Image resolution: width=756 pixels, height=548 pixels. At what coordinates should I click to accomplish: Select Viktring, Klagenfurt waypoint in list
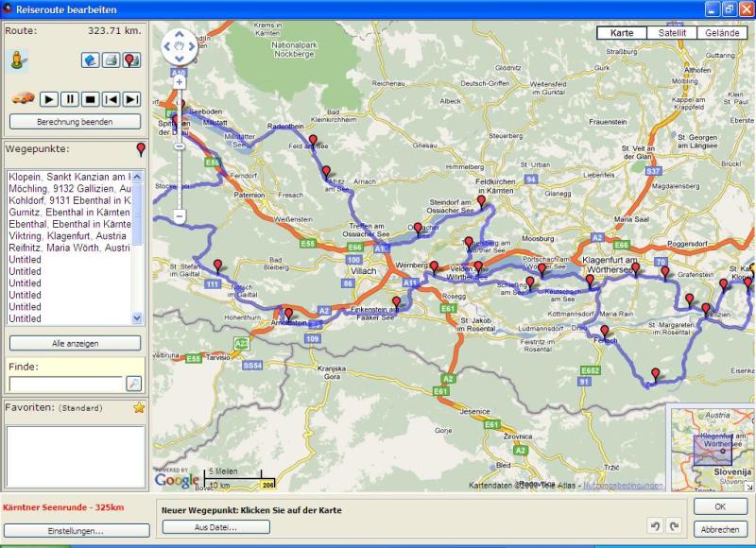(x=69, y=235)
